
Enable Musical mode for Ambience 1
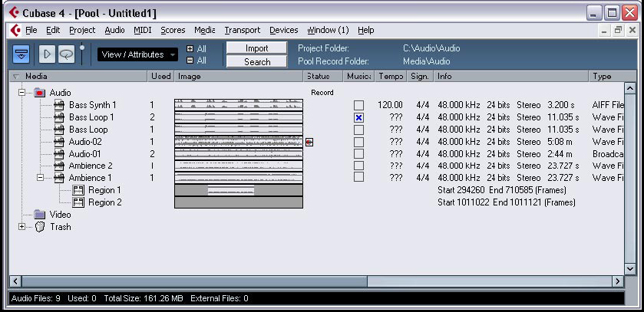click(358, 177)
